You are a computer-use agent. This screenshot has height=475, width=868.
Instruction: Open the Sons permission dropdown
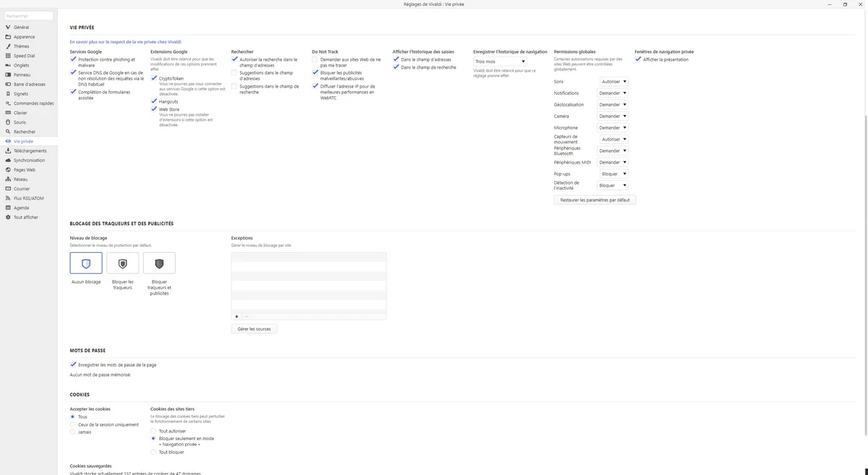pyautogui.click(x=613, y=82)
